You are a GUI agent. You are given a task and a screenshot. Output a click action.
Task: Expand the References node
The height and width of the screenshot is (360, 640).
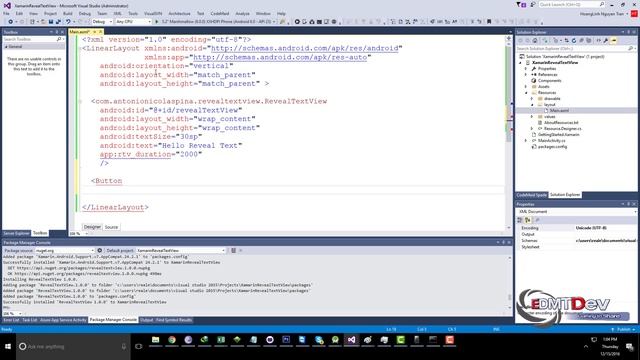point(526,75)
